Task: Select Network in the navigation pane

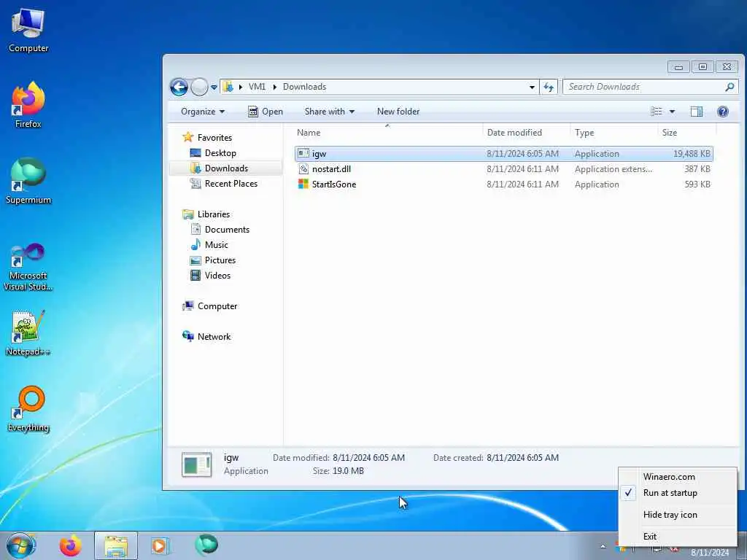Action: click(214, 337)
